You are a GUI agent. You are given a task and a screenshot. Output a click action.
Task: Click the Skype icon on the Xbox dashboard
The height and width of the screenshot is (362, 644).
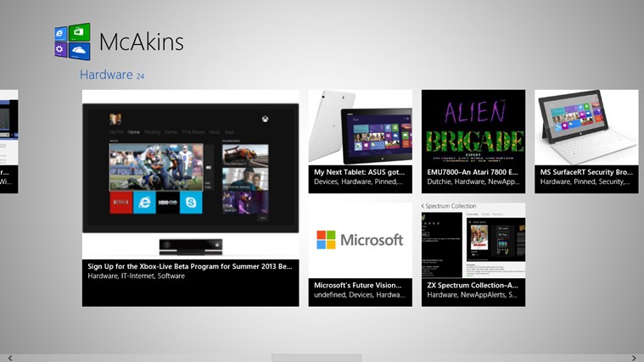pyautogui.click(x=191, y=202)
